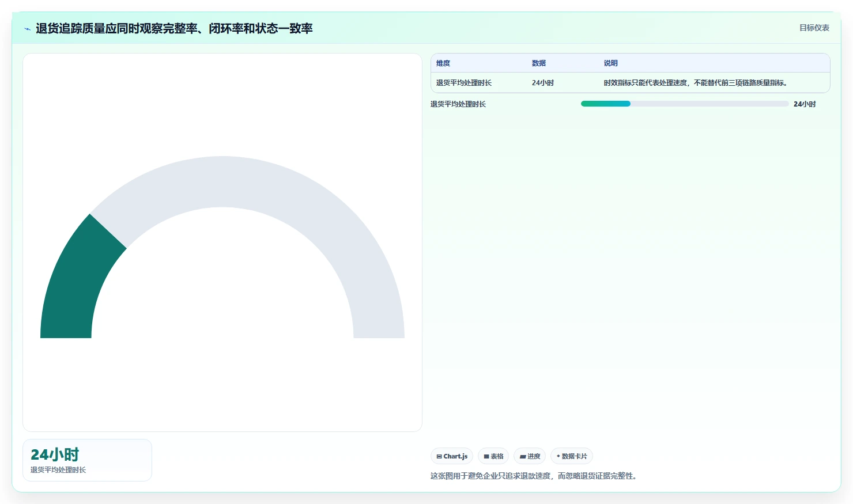Click the footnote about 退货证据完整性
This screenshot has height=504, width=853.
(x=534, y=476)
